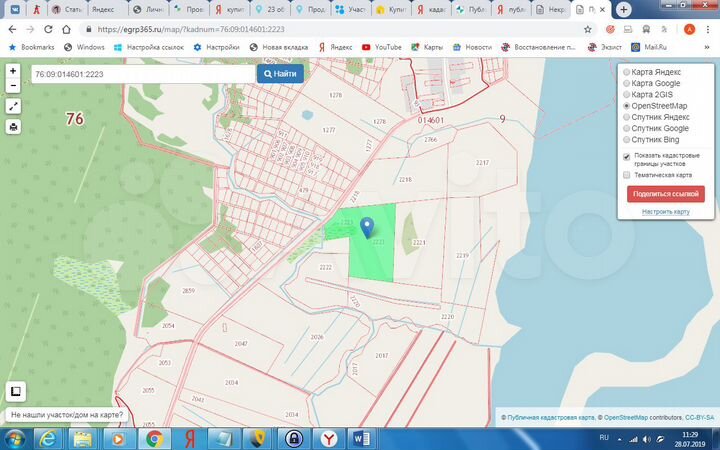Open Word from the taskbar
Screen dimensions: 720x450
coord(361,438)
